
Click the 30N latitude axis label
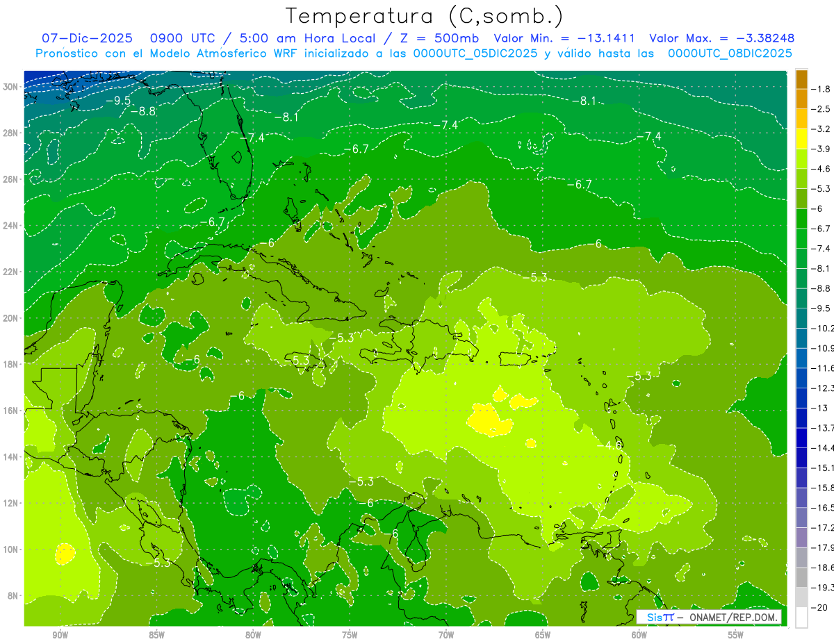(10, 87)
